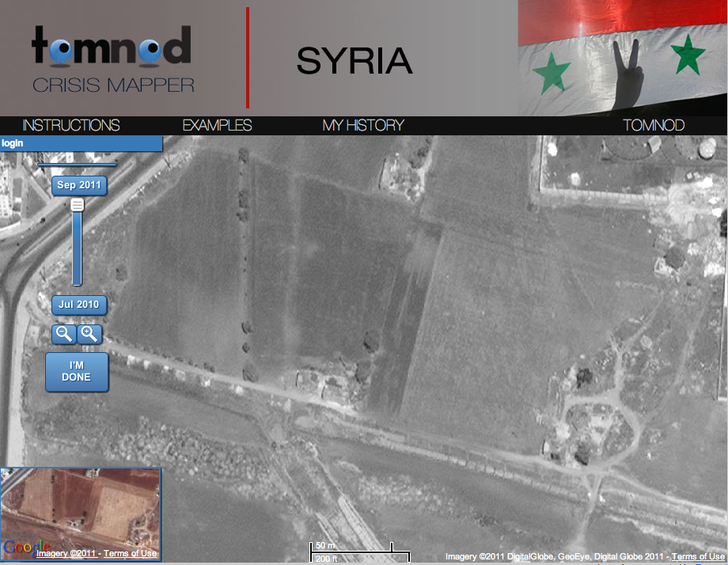Screen dimensions: 728x565
Task: Click the SYRIA title in the header
Action: (x=355, y=61)
